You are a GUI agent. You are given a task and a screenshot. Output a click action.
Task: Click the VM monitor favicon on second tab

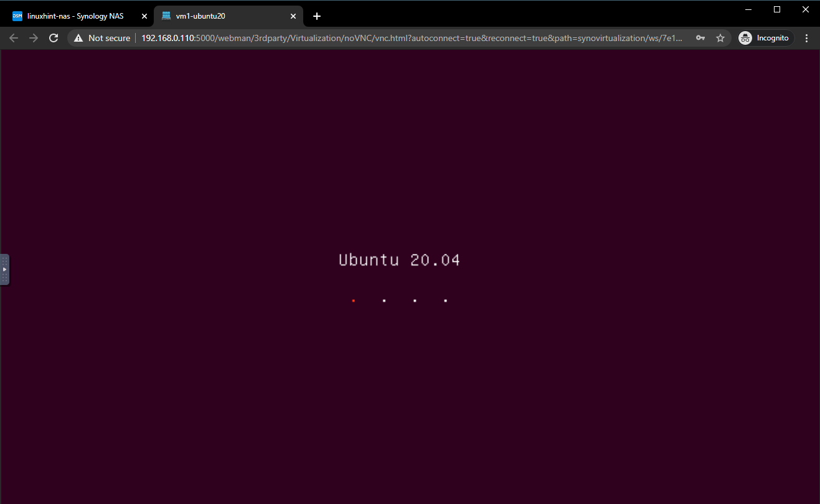click(x=166, y=16)
